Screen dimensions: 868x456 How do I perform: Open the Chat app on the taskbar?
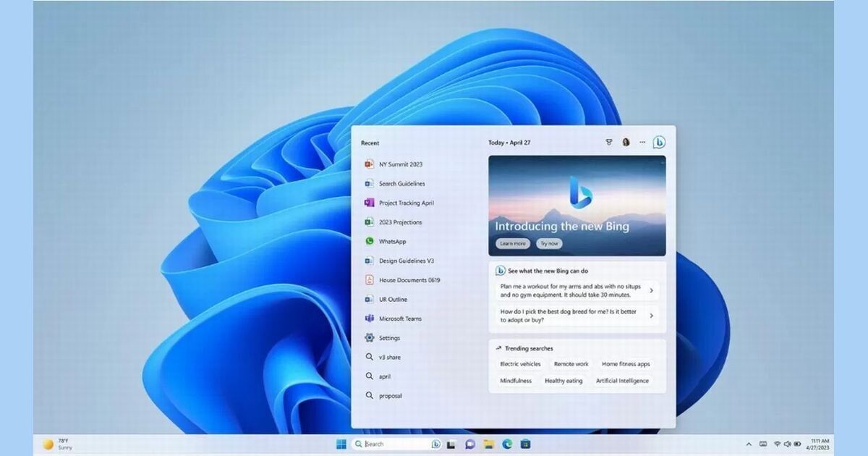tap(469, 444)
